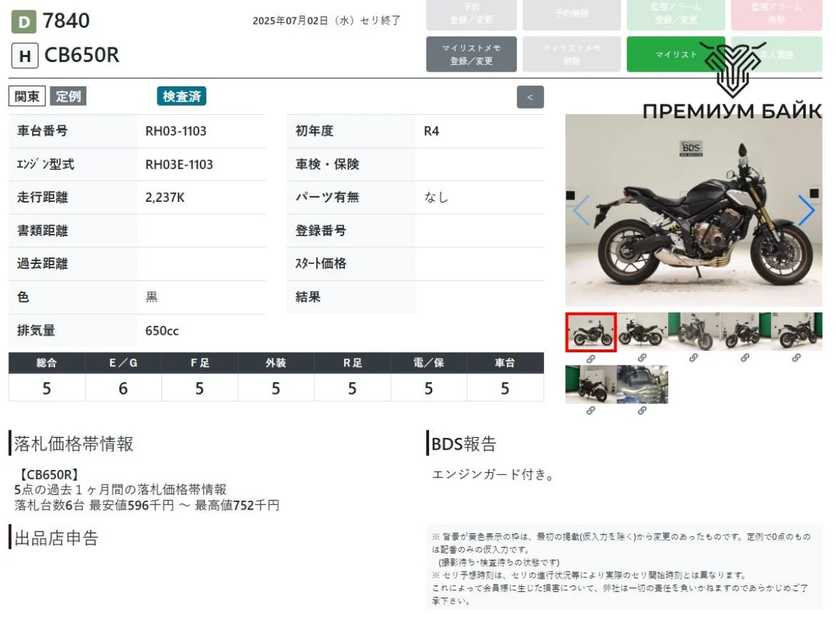Select the front-angle bike thumbnail, third in row
836x644 pixels.
(x=693, y=332)
